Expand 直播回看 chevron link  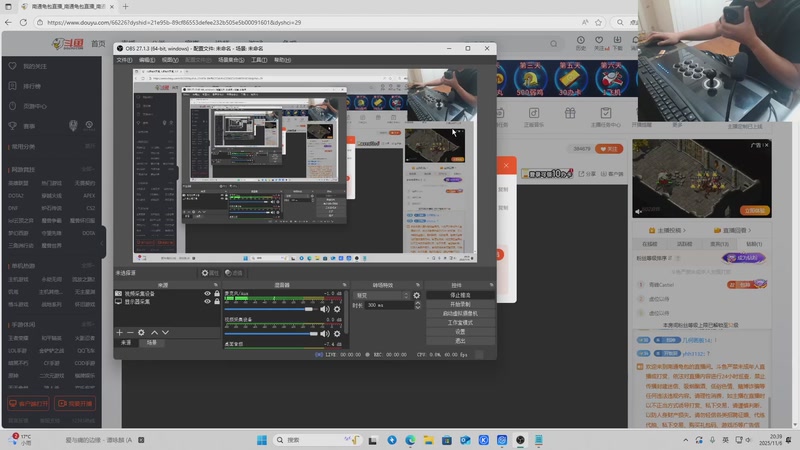pyautogui.click(x=749, y=231)
